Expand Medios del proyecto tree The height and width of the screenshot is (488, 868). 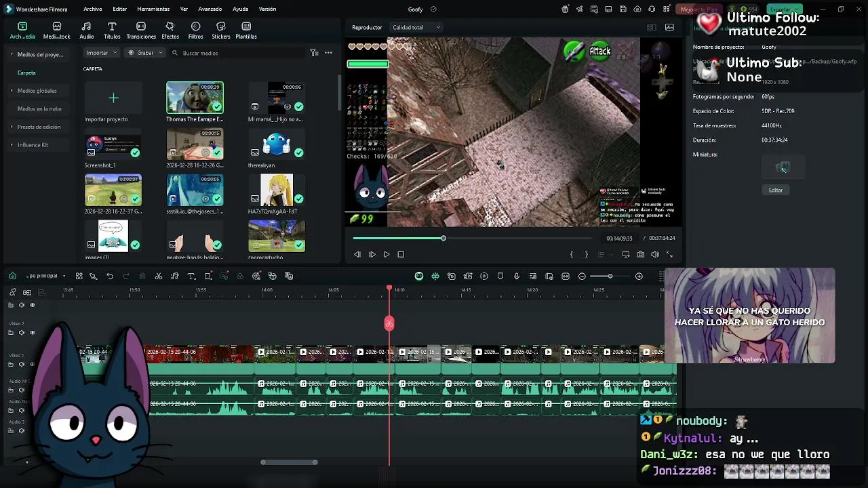click(12, 54)
